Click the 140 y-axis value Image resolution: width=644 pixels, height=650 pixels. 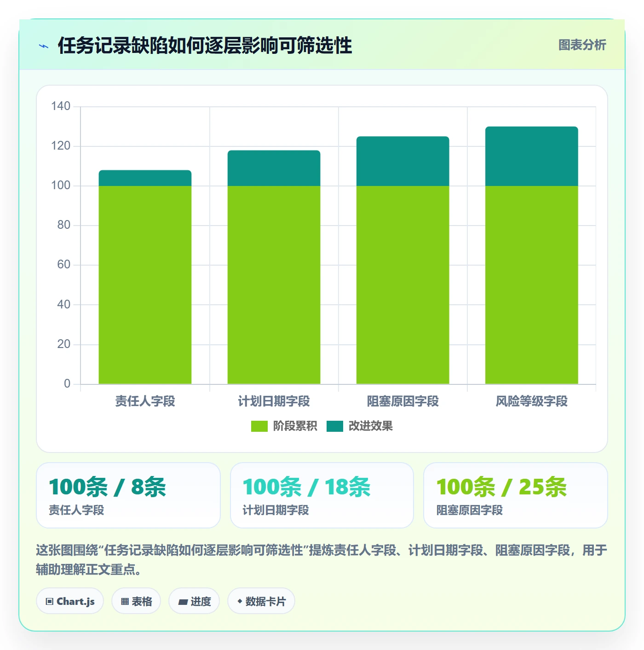61,106
